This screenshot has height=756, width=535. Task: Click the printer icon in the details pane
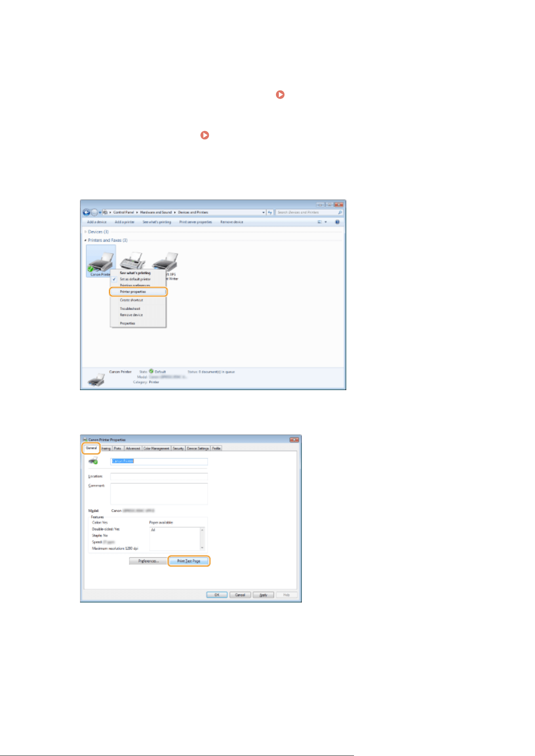(96, 380)
